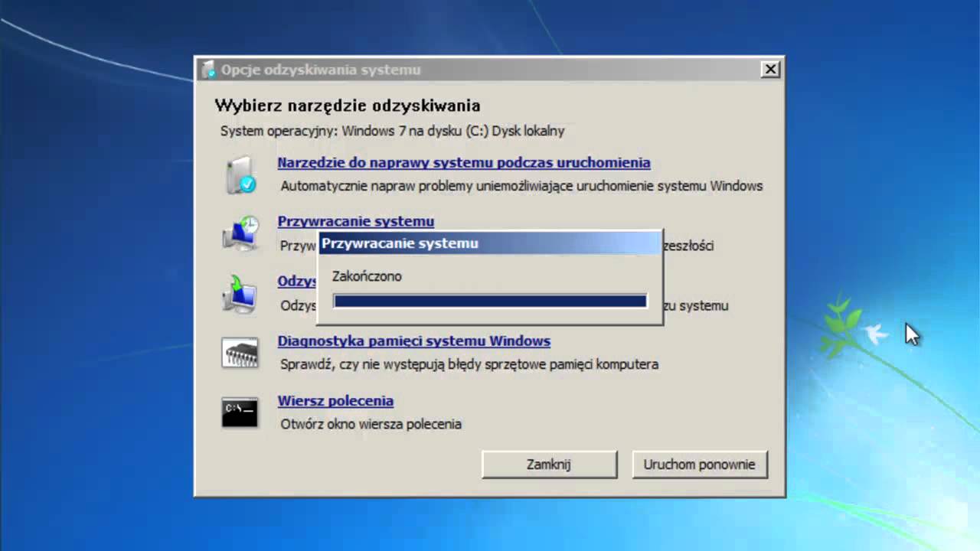980x551 pixels.
Task: Click the system image recovery icon
Action: (x=240, y=294)
